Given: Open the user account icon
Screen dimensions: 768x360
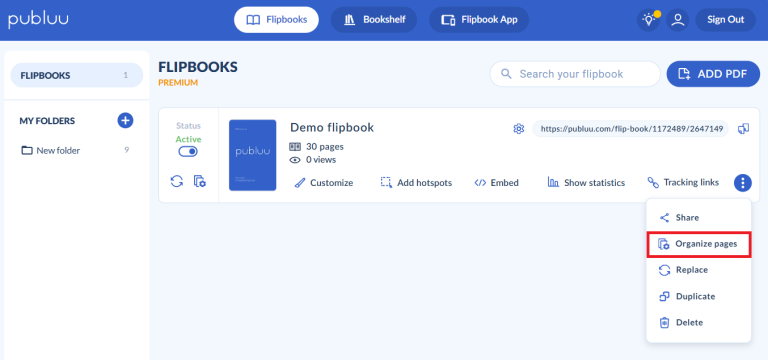Looking at the screenshot, I should (677, 20).
